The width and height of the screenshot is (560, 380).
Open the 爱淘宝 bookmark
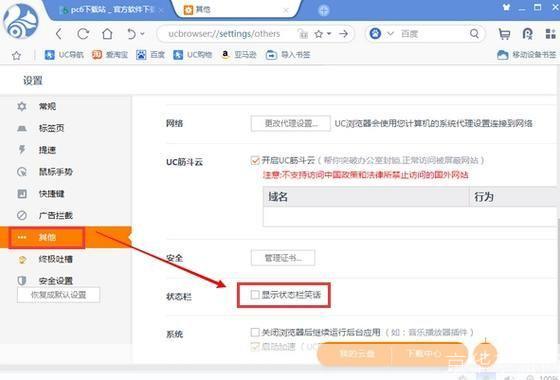pos(110,55)
